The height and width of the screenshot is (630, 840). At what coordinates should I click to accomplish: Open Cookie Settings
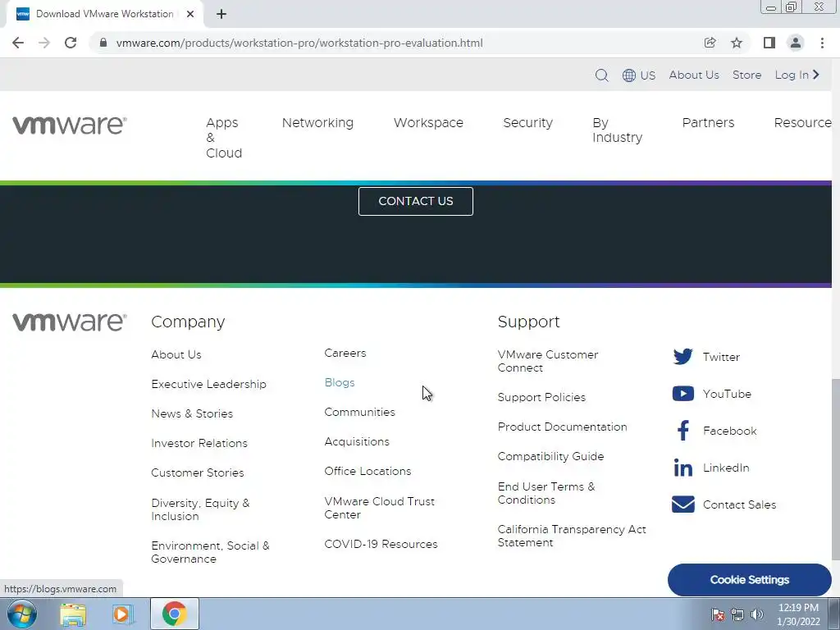pyautogui.click(x=750, y=580)
